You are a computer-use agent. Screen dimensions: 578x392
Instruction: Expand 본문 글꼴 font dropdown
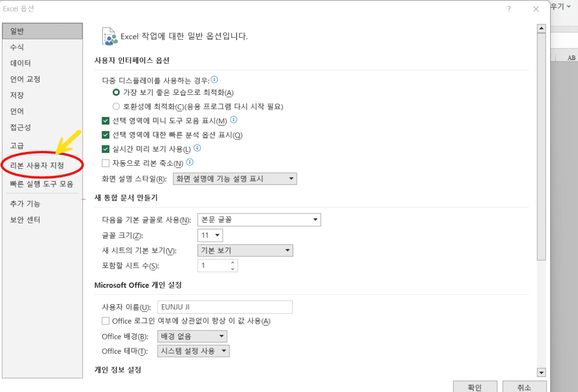click(x=259, y=220)
